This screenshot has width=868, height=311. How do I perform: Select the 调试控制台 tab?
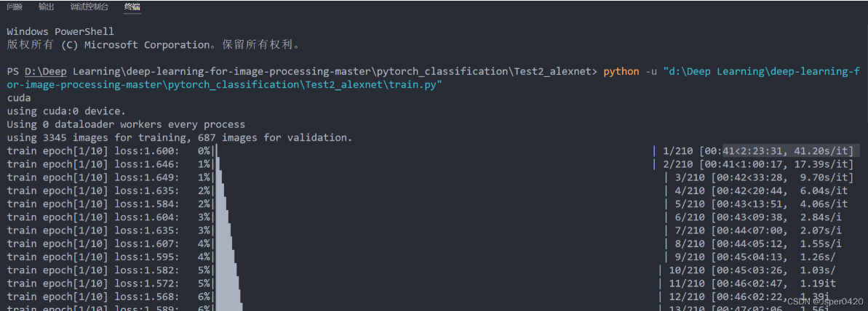(x=89, y=7)
